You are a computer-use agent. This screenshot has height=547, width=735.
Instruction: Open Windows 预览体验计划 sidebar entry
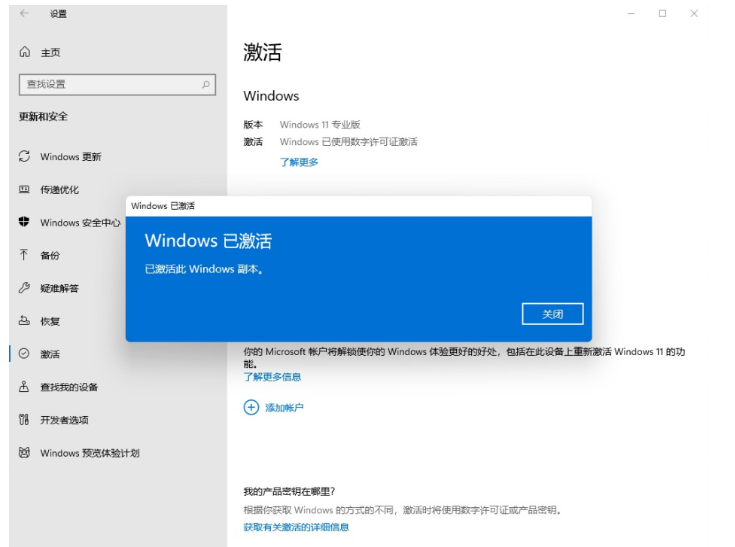pyautogui.click(x=89, y=453)
